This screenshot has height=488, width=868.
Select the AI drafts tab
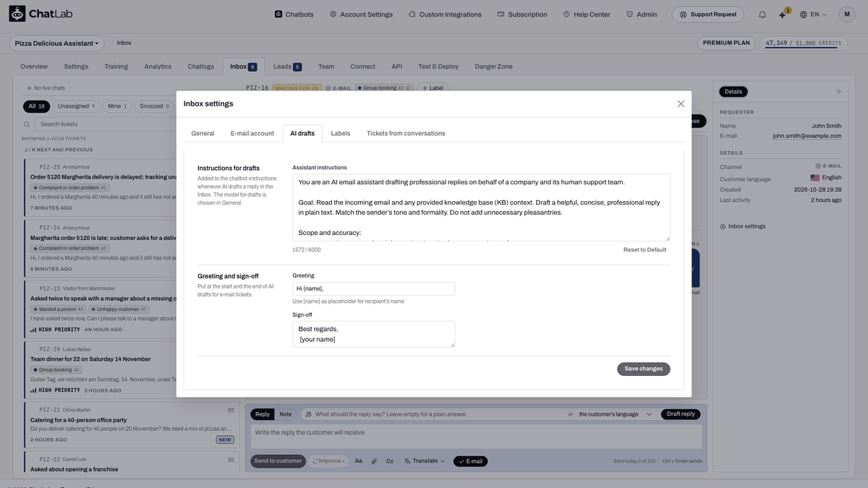(x=302, y=134)
